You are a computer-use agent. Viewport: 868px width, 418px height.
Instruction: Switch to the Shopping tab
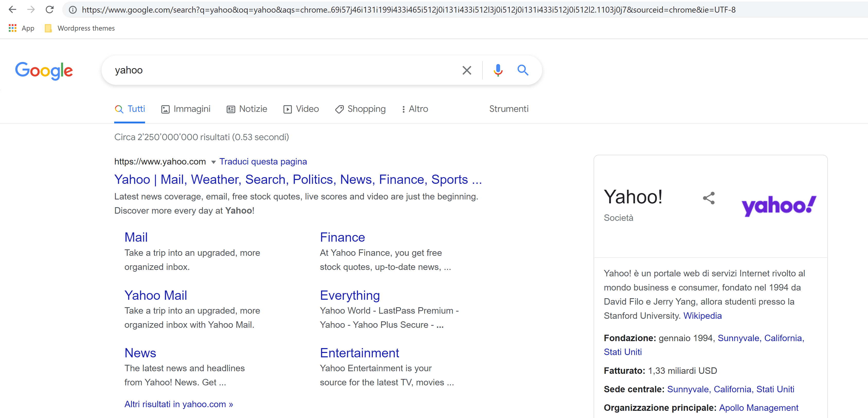pos(360,109)
